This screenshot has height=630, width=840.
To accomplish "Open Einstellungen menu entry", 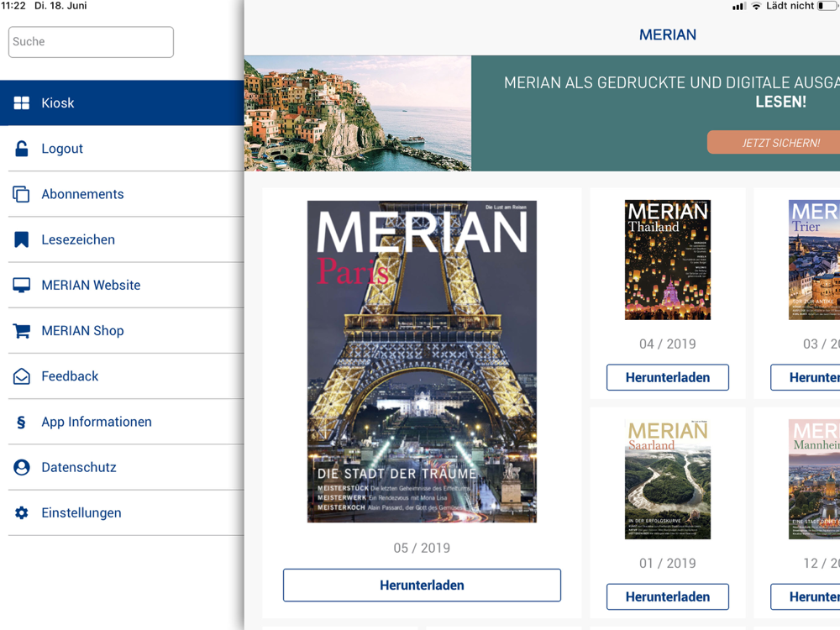I will point(122,512).
